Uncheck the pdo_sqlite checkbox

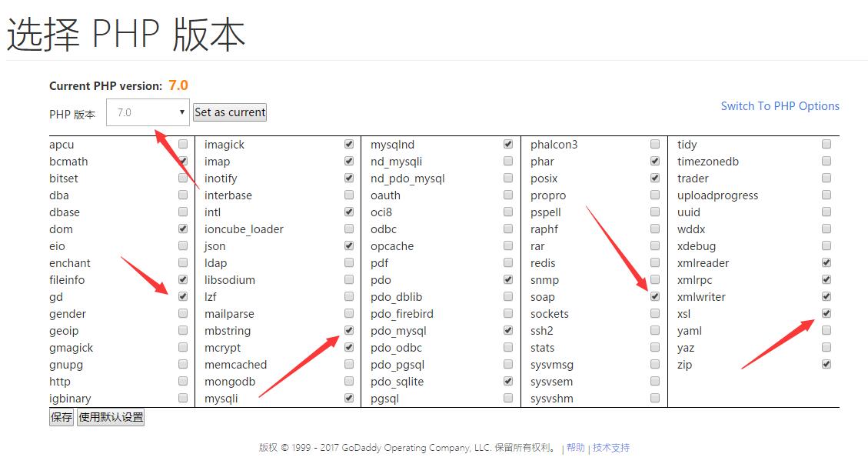pyautogui.click(x=507, y=381)
